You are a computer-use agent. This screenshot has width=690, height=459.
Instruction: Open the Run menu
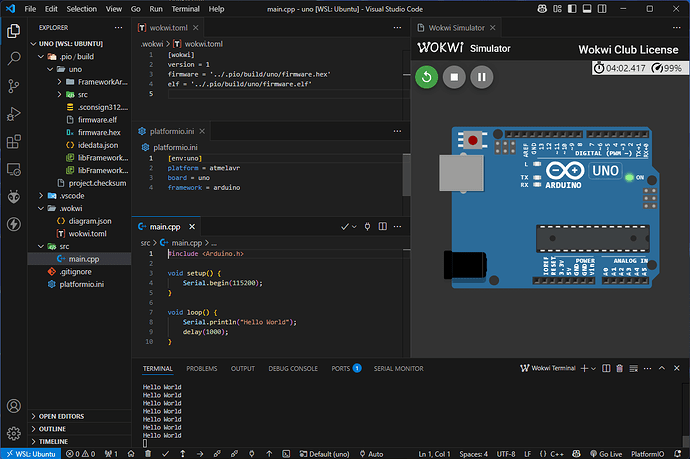point(156,9)
